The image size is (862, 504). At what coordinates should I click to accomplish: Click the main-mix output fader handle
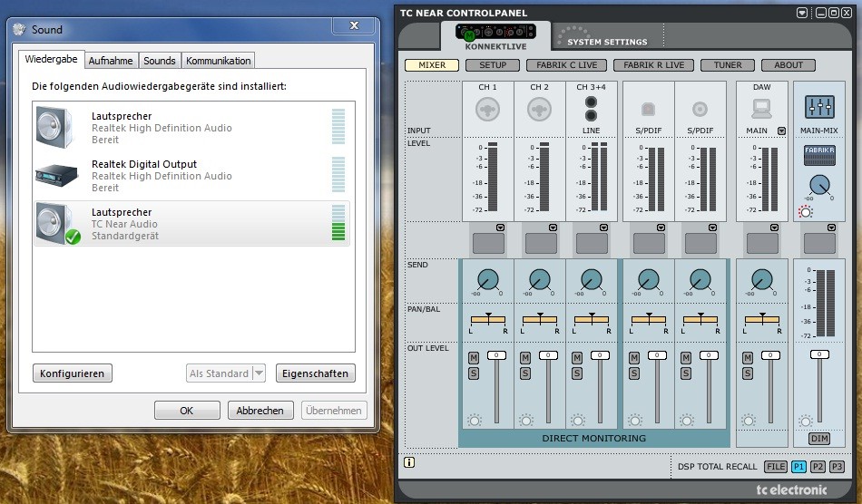[x=819, y=354]
